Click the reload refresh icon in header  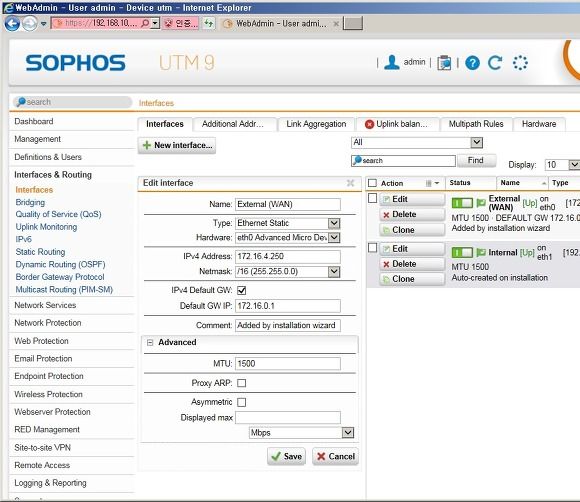coord(495,63)
